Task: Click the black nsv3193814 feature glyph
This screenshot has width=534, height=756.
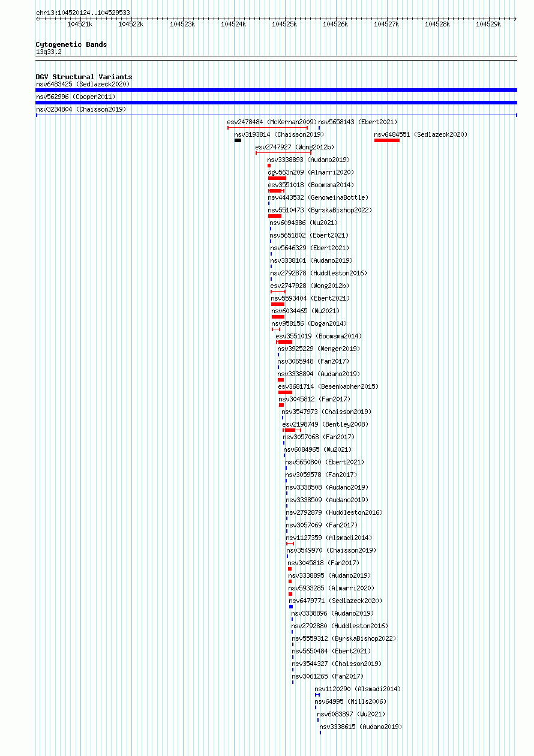Action: tap(238, 140)
